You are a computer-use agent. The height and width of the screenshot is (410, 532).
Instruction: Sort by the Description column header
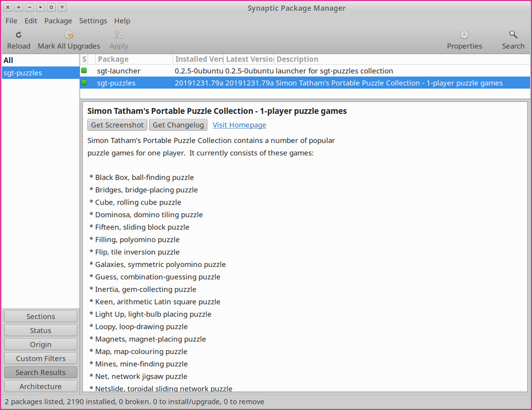(x=402, y=59)
